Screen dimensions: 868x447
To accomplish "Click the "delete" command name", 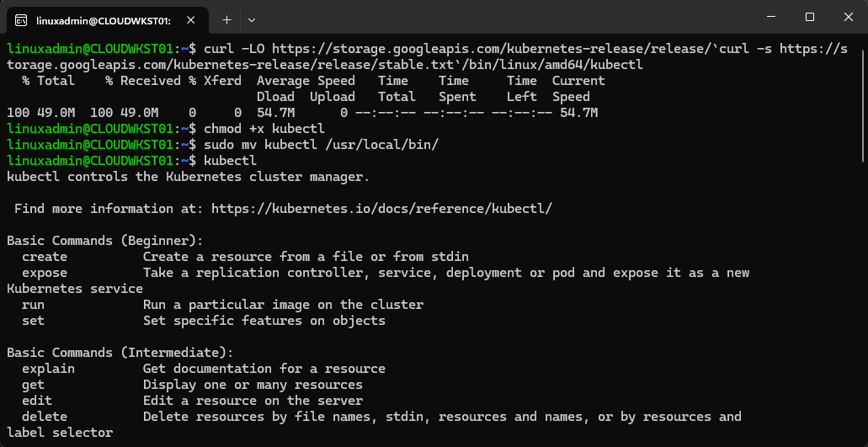I will 45,417.
